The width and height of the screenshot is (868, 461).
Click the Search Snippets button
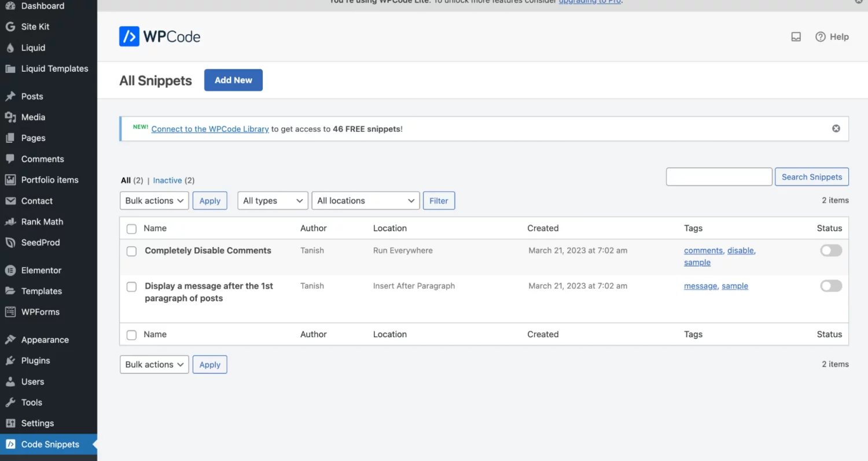tap(812, 177)
